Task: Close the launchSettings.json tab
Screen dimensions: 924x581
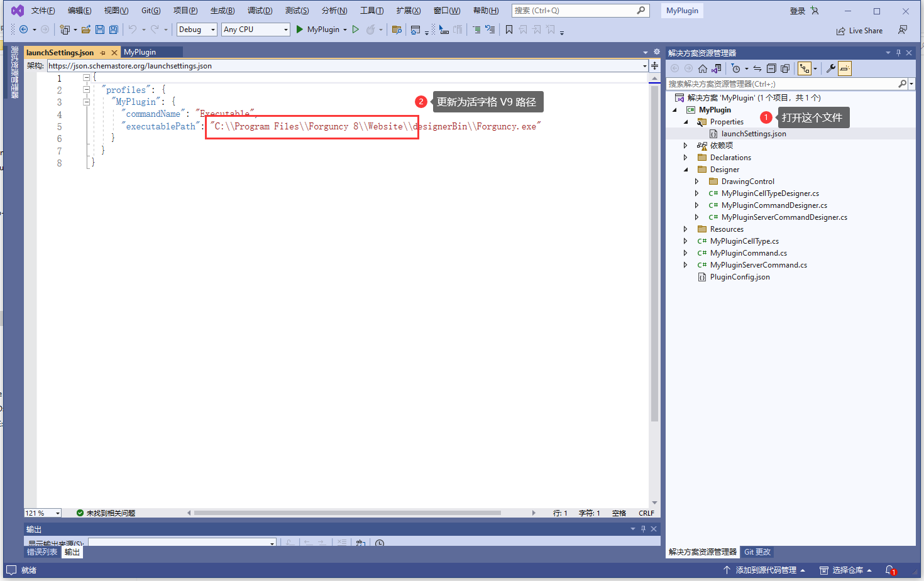Action: click(x=114, y=53)
